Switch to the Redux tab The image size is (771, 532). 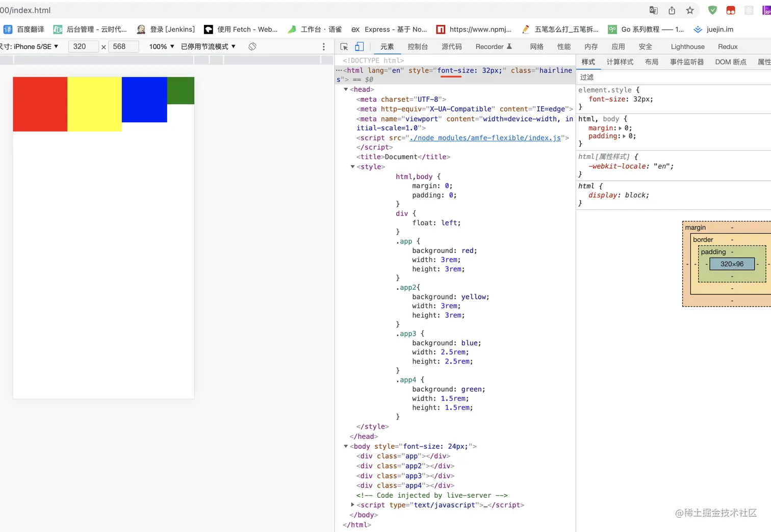(728, 46)
